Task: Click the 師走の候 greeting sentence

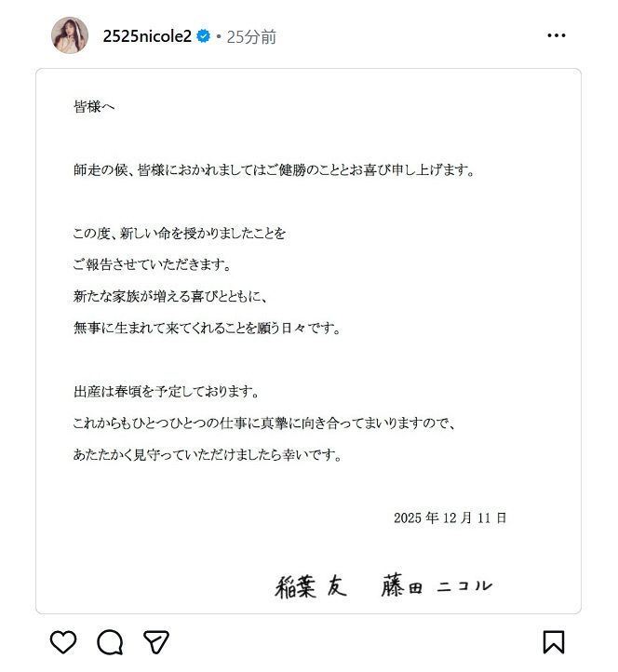Action: [x=275, y=170]
